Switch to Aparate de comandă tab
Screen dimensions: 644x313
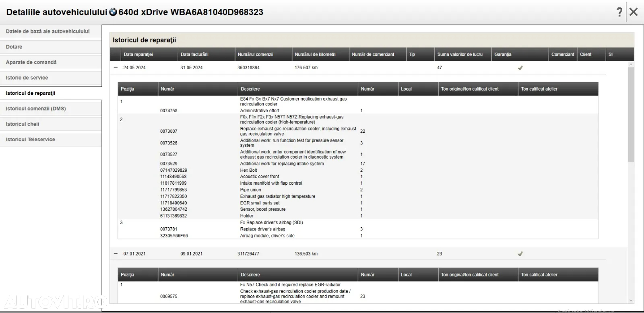(51, 62)
